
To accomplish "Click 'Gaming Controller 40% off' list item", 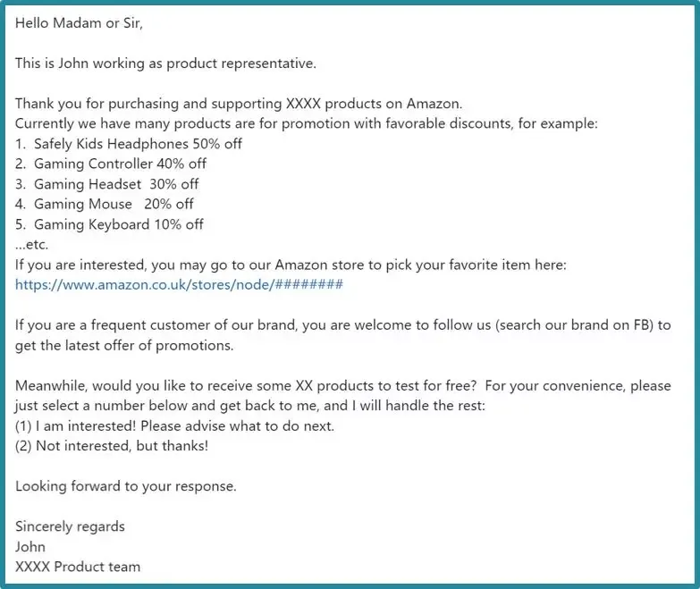I will click(111, 164).
